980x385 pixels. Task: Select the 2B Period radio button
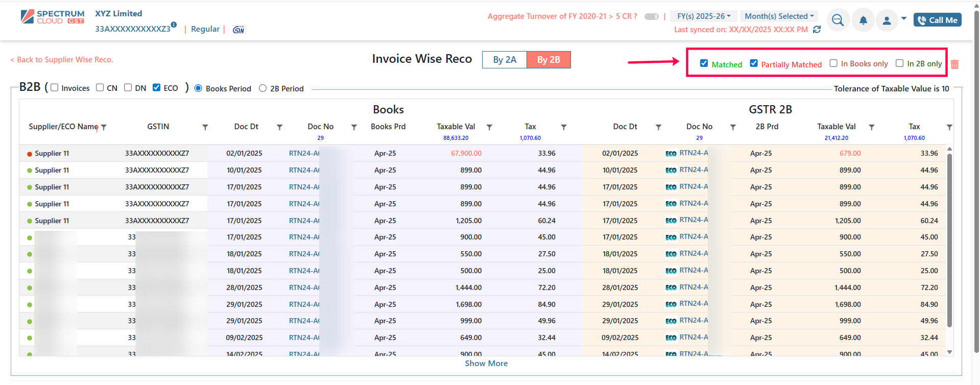pyautogui.click(x=262, y=88)
